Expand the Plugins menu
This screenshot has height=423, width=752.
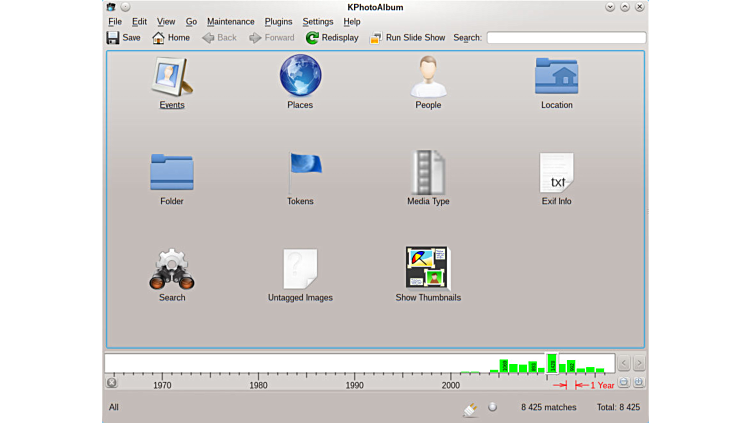279,21
